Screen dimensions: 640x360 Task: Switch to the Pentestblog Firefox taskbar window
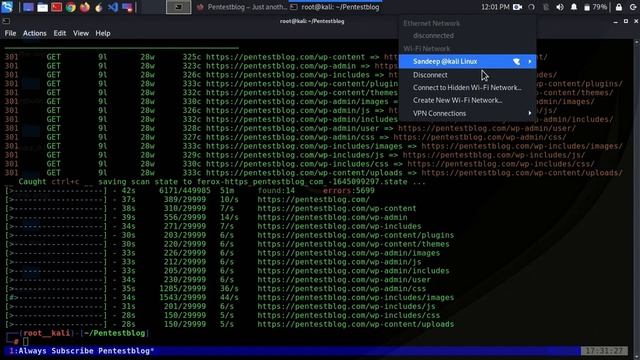242,7
